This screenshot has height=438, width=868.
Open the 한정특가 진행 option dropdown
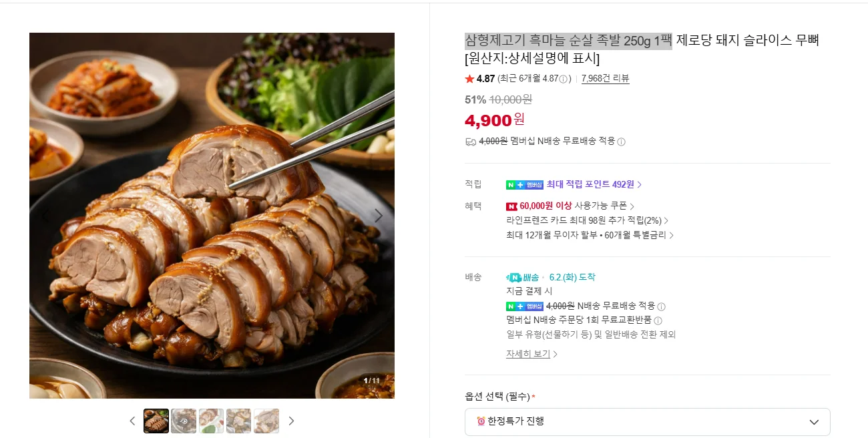click(647, 421)
